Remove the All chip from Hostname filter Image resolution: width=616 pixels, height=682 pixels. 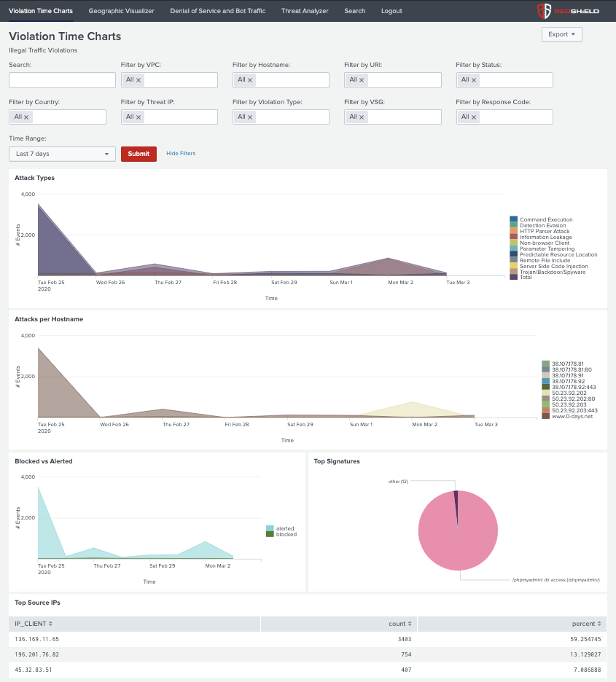point(249,80)
